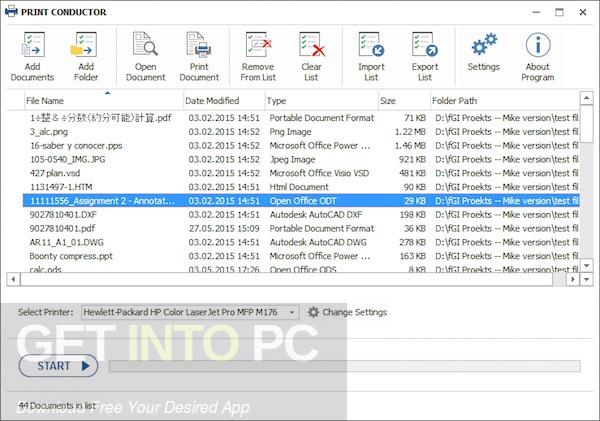Select the first PDF file with Japanese name
This screenshot has height=421, width=600.
(x=101, y=118)
